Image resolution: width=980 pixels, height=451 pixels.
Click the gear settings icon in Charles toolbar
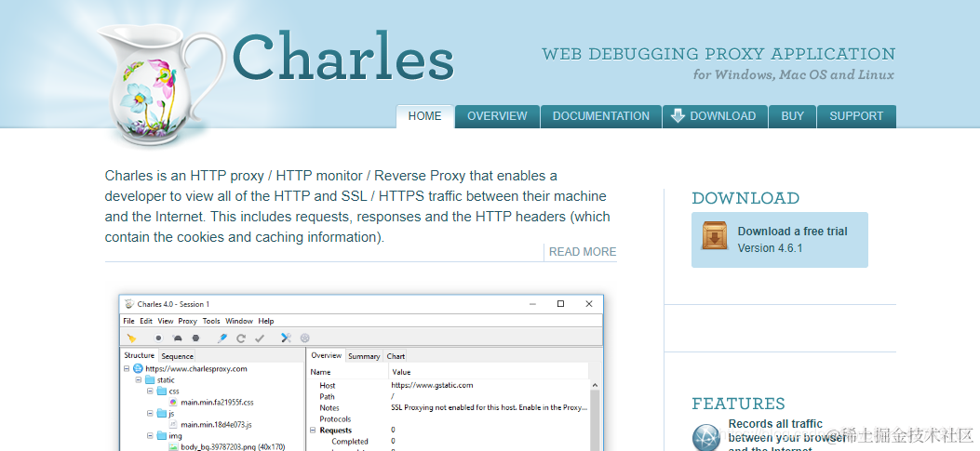click(x=305, y=338)
